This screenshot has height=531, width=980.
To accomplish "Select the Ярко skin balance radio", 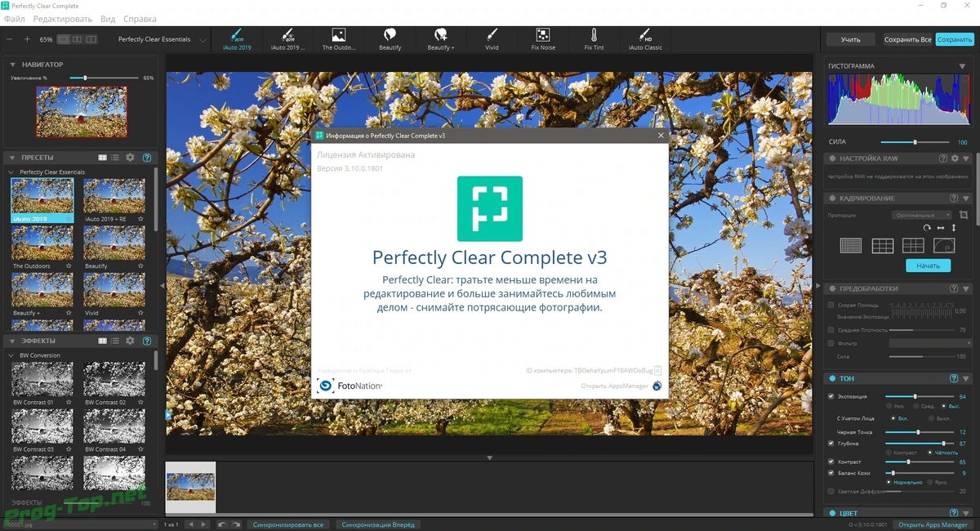I will 930,482.
